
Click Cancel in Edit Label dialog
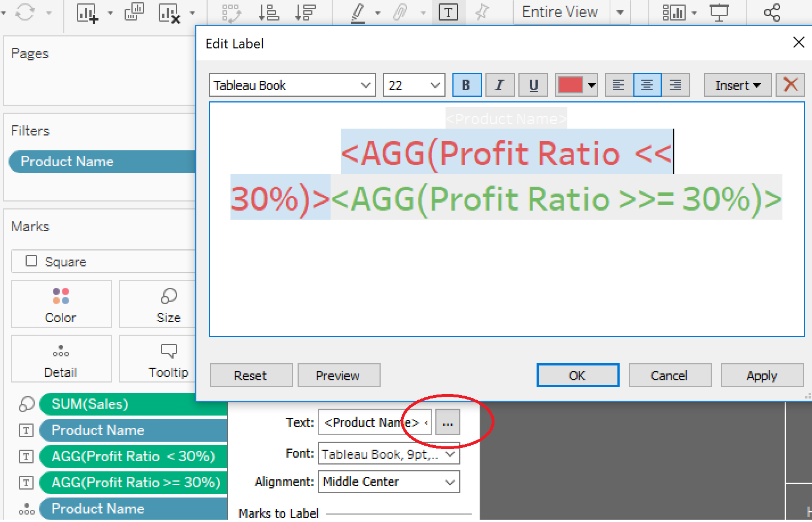670,376
